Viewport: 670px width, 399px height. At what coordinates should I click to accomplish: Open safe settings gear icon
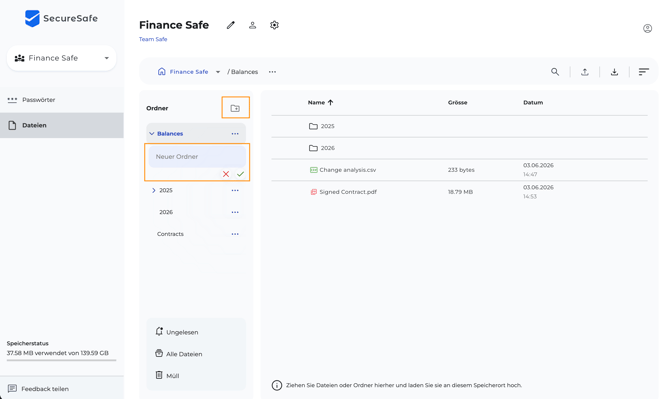(x=274, y=25)
